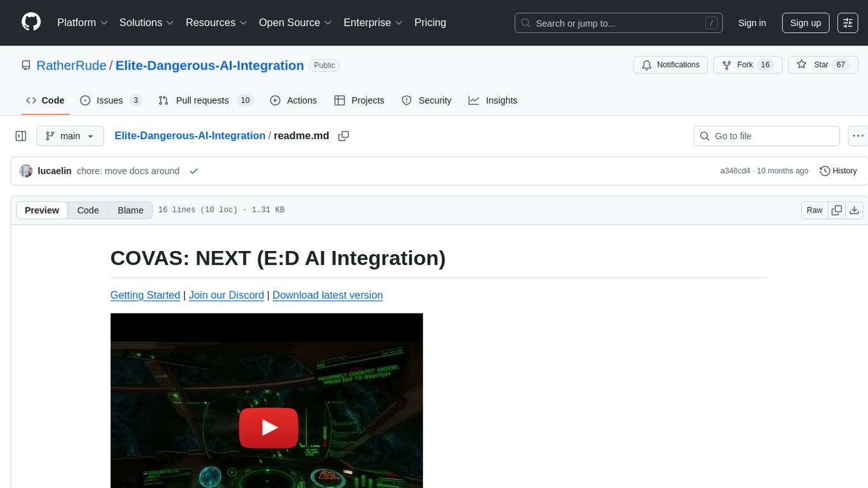Image resolution: width=868 pixels, height=488 pixels.
Task: Click the Issues count badge 3
Action: pos(135,100)
